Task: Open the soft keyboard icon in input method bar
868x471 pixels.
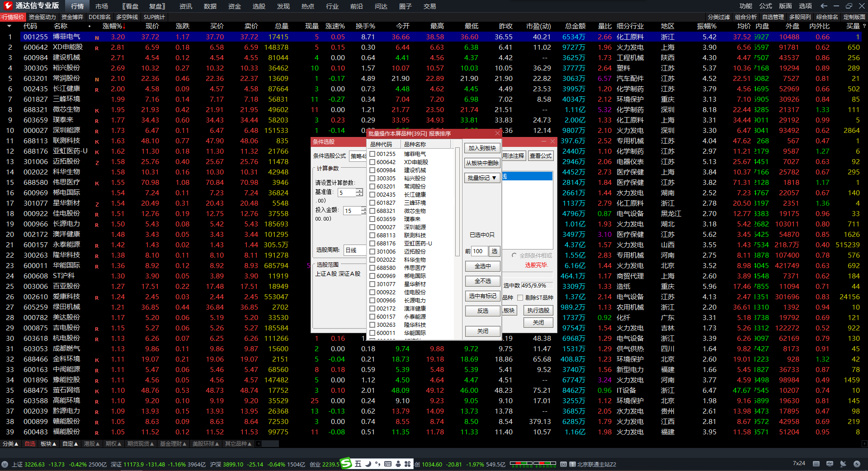Action: click(388, 464)
